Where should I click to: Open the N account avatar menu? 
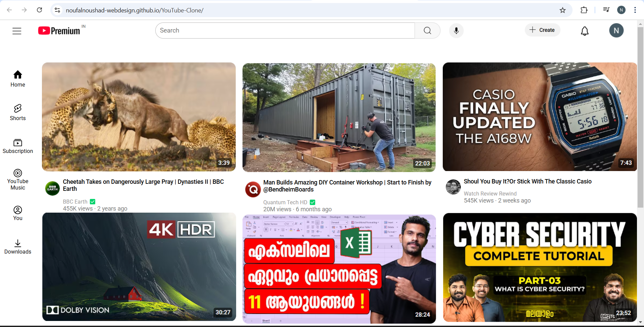pos(616,31)
